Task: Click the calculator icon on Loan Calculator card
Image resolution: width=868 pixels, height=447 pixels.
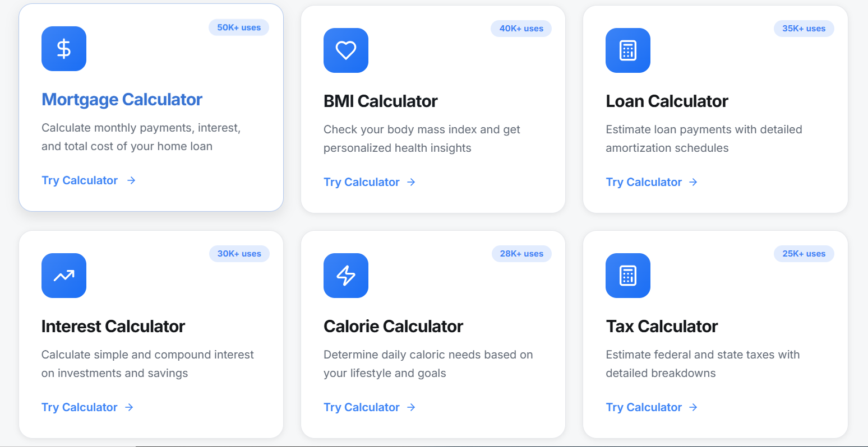Action: coord(627,50)
